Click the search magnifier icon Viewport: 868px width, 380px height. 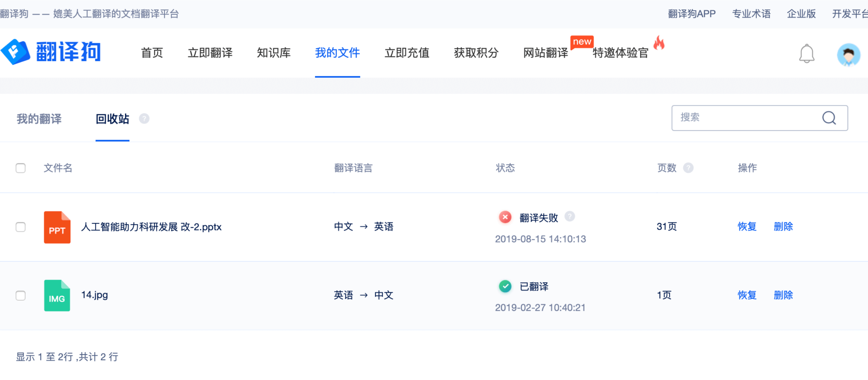coord(829,118)
